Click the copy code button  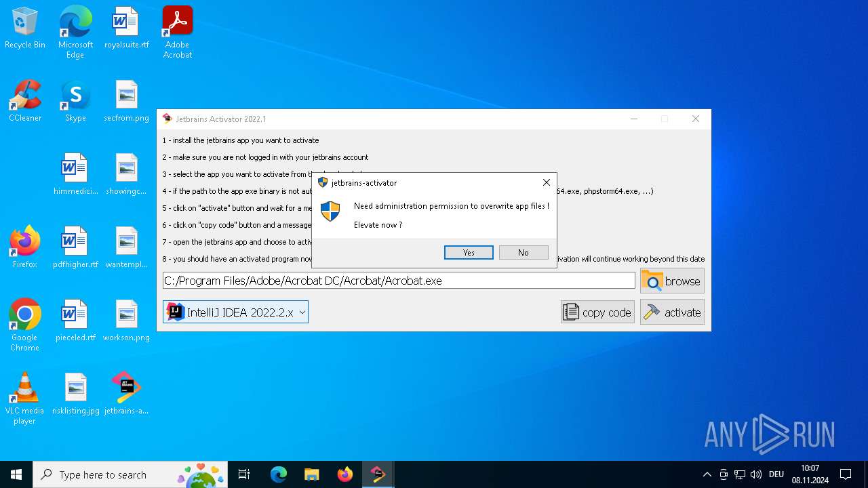click(x=597, y=312)
